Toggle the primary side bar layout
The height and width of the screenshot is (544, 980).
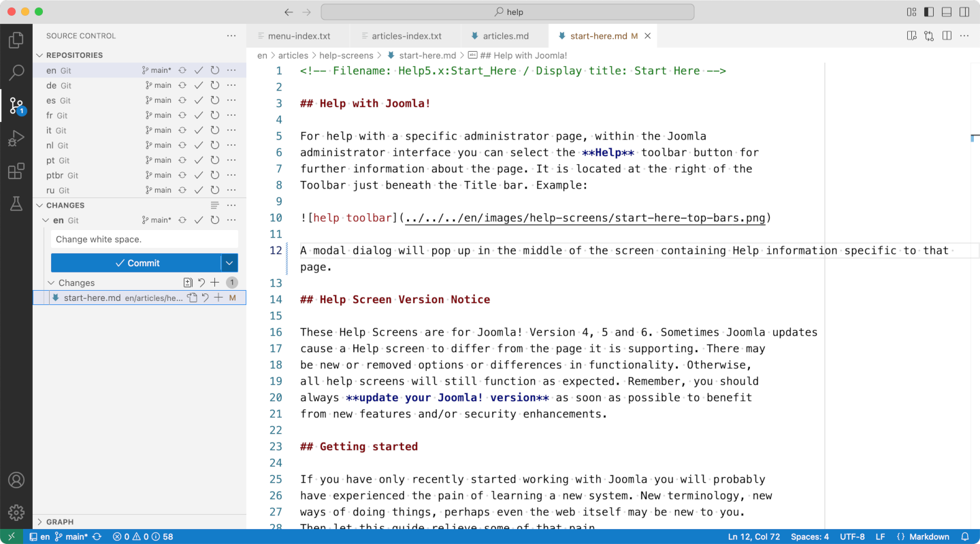[x=929, y=12]
